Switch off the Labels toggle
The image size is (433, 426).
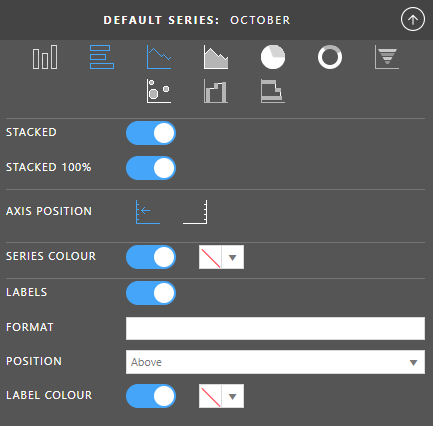click(151, 293)
